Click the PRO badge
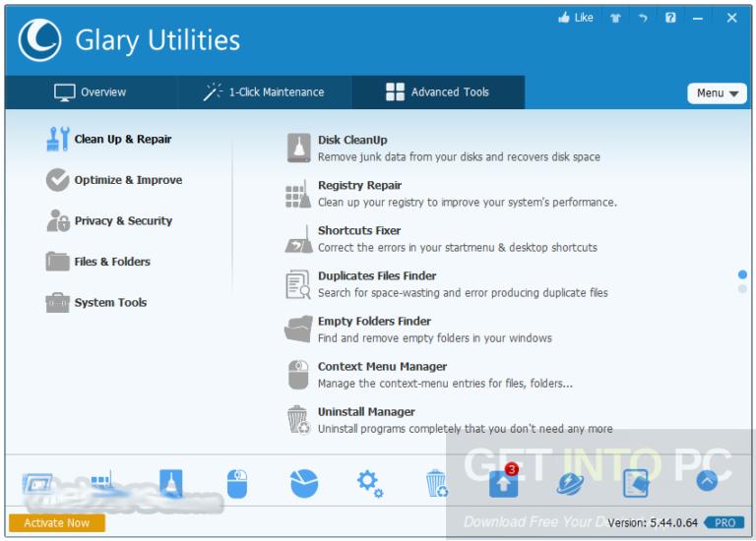Screen dimensions: 756x541 [724, 522]
